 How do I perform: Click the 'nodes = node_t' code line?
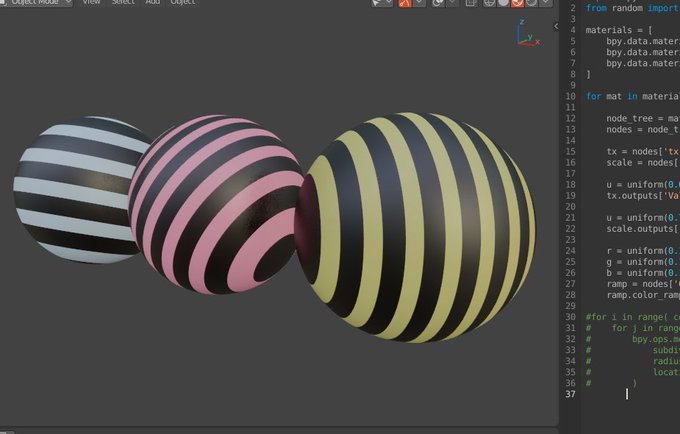[x=643, y=129]
